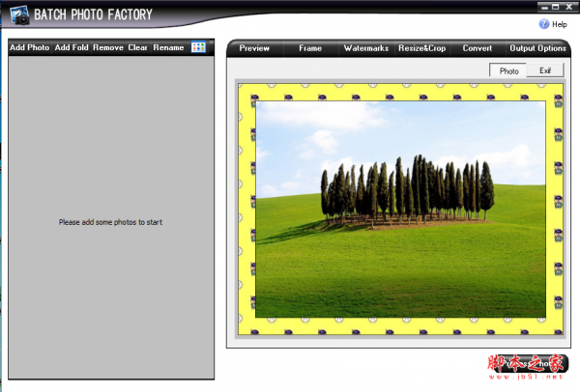Click the Add Photo button
Screen dimensions: 580x392
30,47
